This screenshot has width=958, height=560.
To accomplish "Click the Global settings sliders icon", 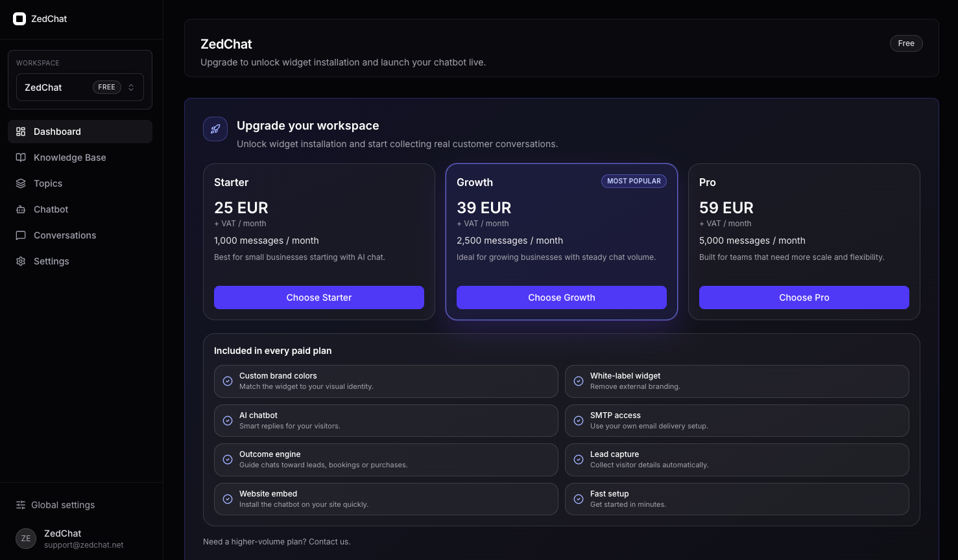I will point(21,505).
